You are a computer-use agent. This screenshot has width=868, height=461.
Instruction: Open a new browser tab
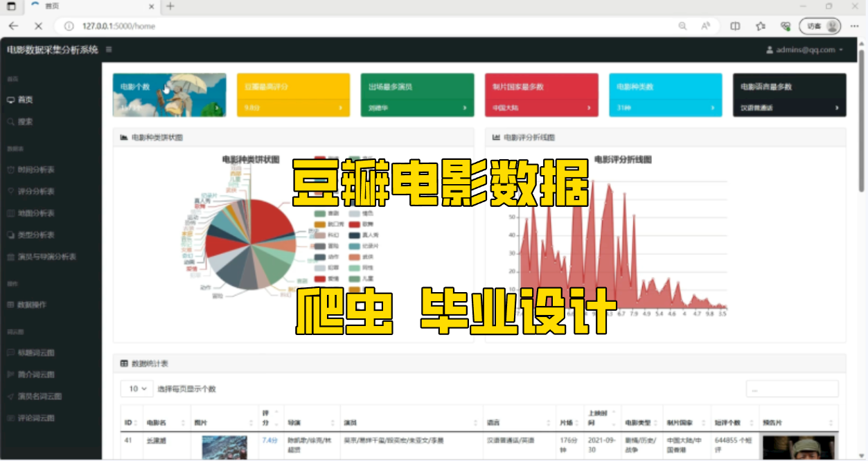click(170, 6)
